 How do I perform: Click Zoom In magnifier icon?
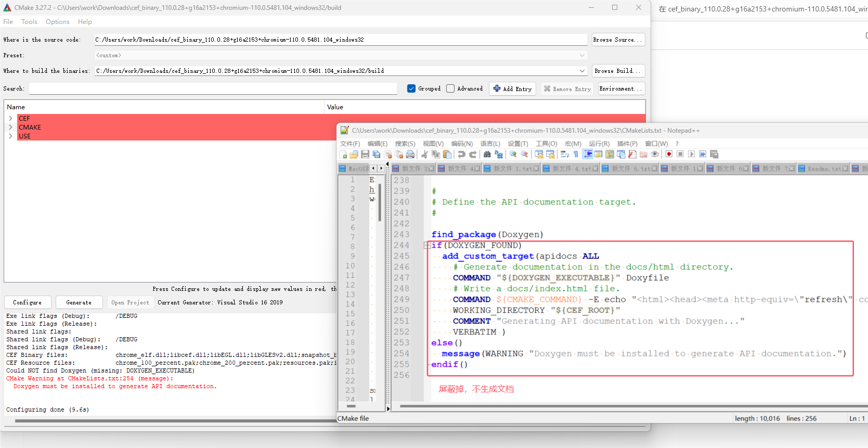(x=513, y=154)
